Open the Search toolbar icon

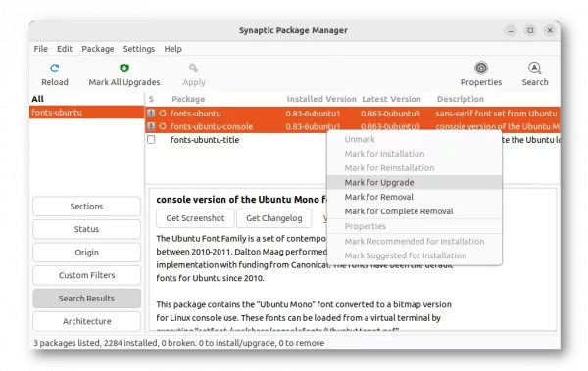click(x=535, y=68)
